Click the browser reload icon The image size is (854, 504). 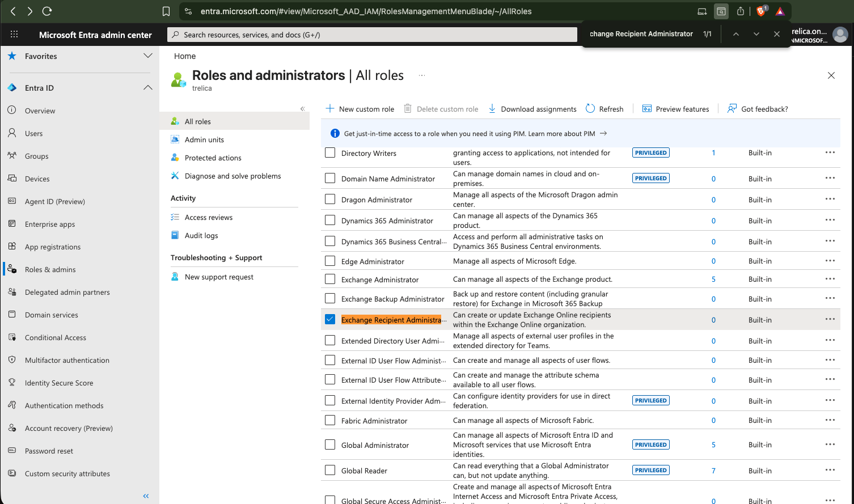47,11
